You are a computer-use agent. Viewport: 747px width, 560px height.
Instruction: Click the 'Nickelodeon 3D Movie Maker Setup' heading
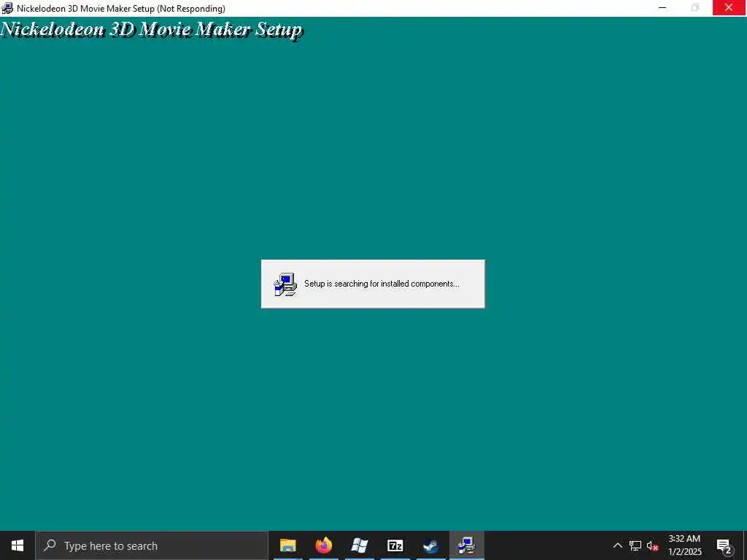[151, 29]
